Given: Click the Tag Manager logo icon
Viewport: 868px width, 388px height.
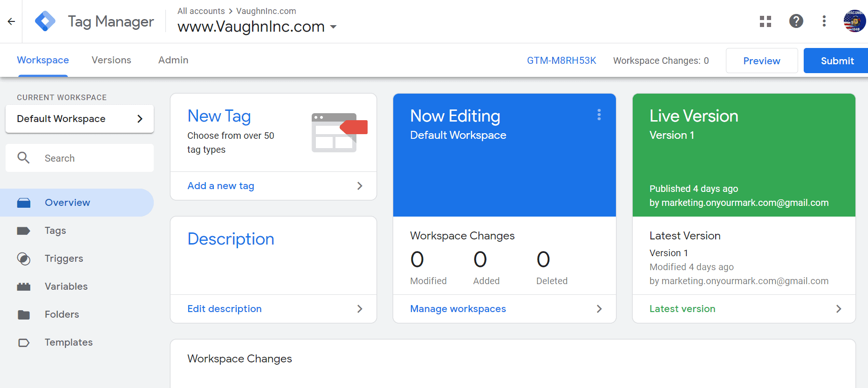Looking at the screenshot, I should [x=45, y=21].
